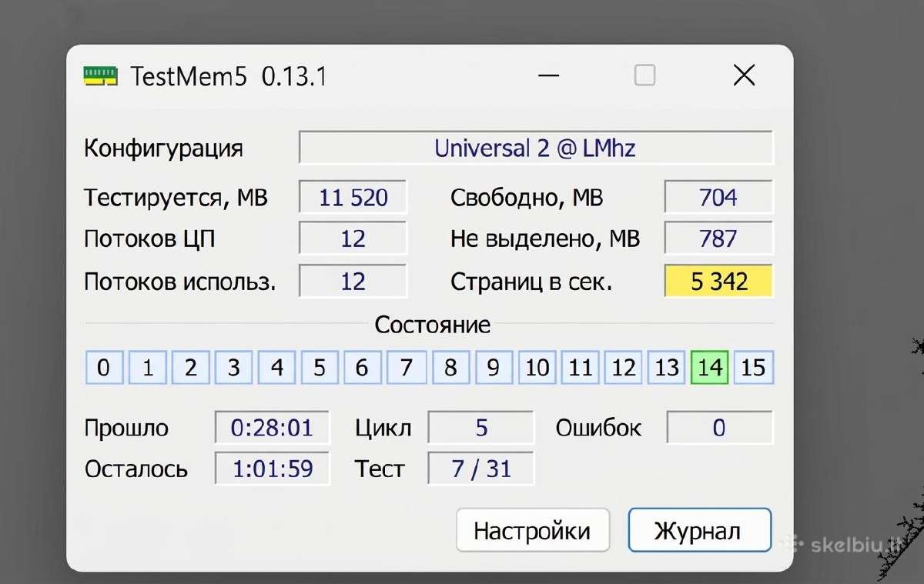
Task: Click the elapsed time 0:28:01 field
Action: [x=272, y=428]
